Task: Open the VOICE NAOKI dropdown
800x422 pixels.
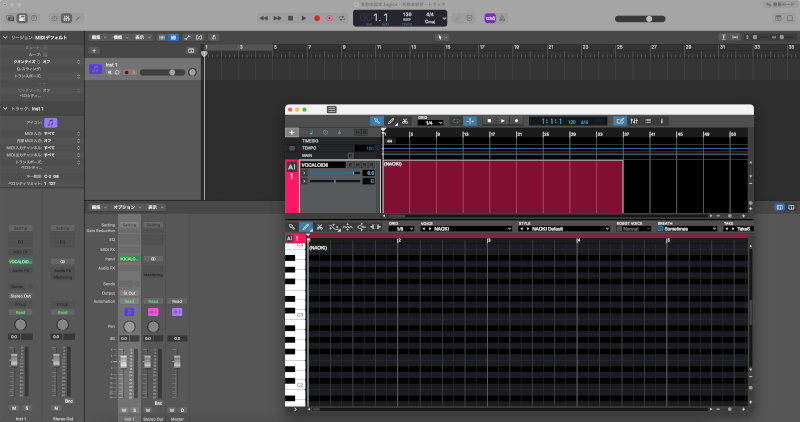Action: point(466,229)
